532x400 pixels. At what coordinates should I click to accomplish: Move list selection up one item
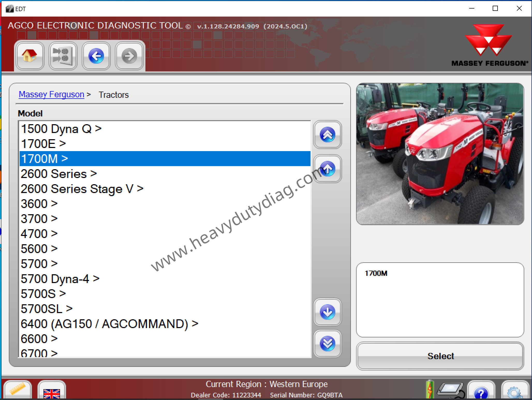coord(328,169)
